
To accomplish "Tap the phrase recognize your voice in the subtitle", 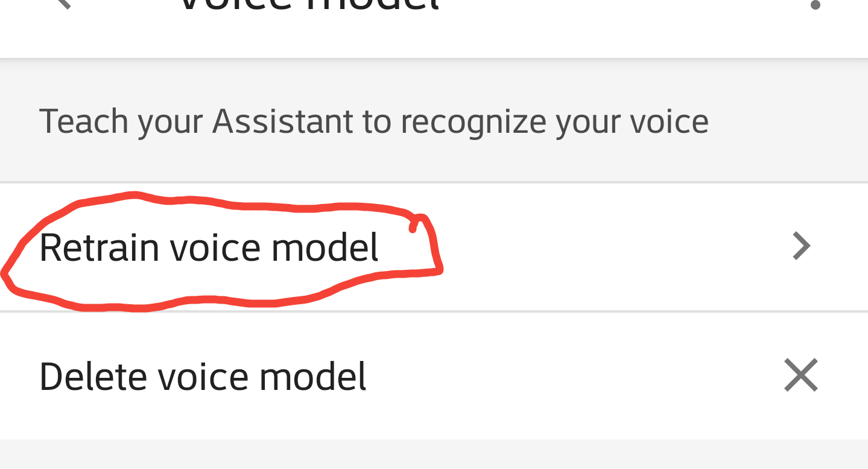I will click(554, 121).
